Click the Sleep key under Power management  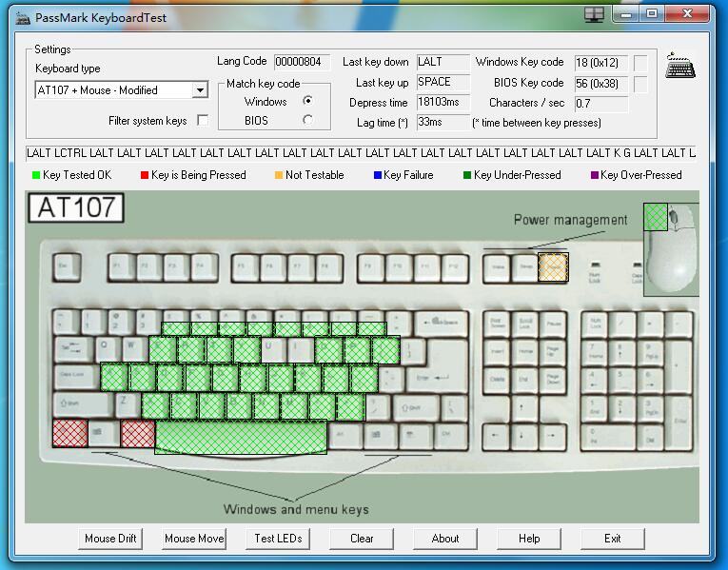click(x=524, y=267)
